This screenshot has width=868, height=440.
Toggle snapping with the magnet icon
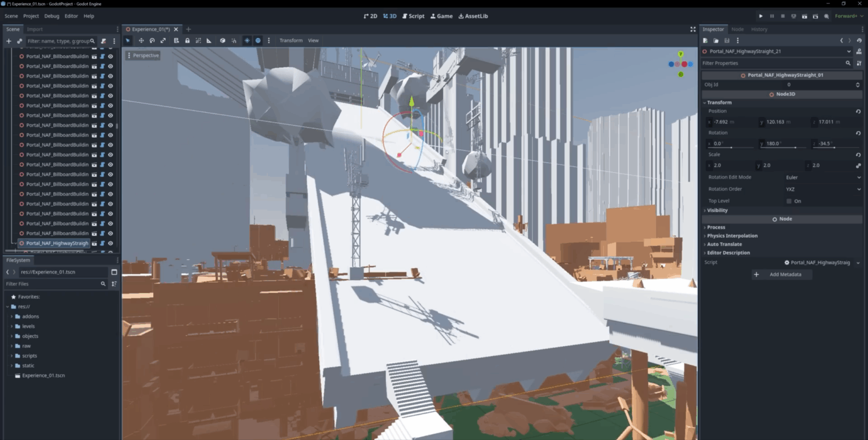[234, 40]
